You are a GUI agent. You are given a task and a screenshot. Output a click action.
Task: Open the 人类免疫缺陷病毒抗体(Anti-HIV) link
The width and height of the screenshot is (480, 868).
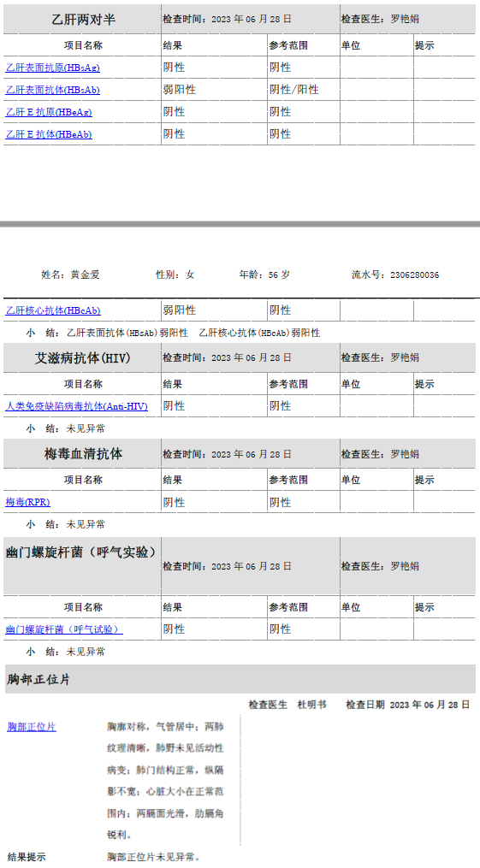coord(76,406)
